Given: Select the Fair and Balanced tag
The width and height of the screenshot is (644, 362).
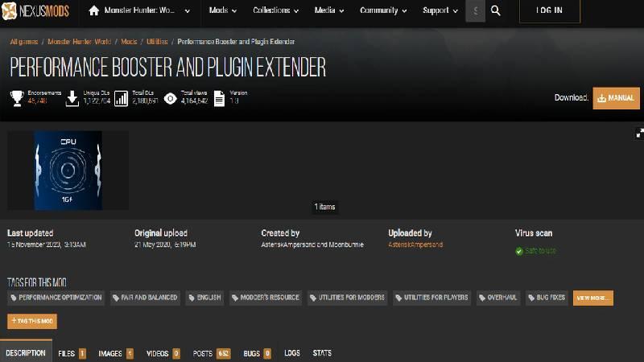Looking at the screenshot, I should (145, 298).
